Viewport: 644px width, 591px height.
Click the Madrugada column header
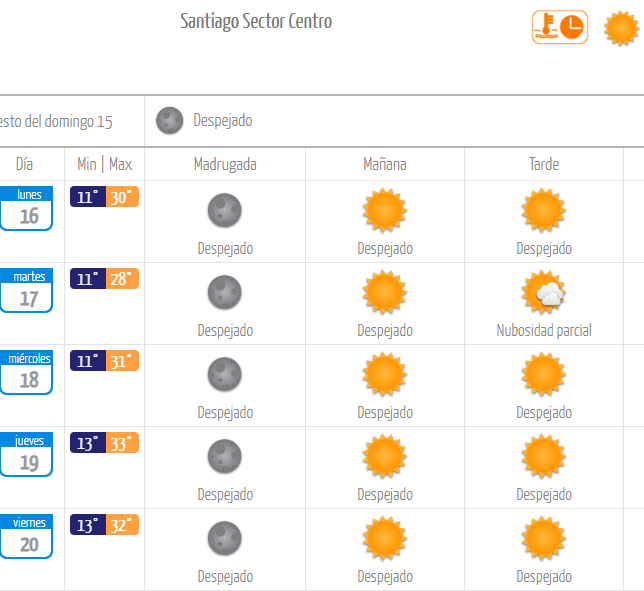(225, 164)
